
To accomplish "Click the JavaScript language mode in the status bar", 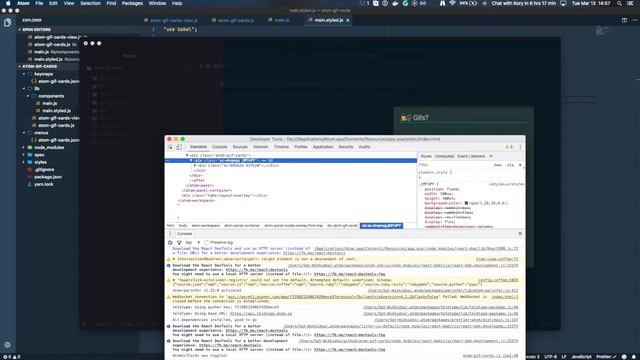I will click(581, 357).
